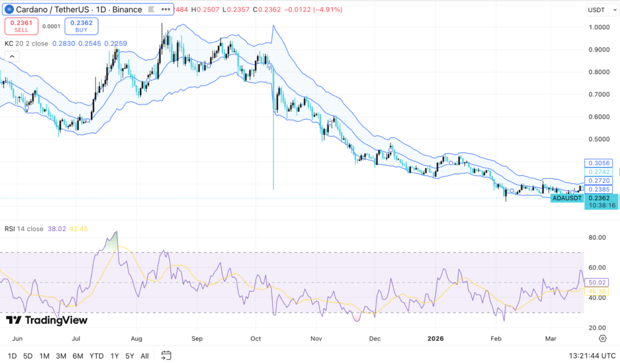
Task: Open the go-to-date calendar icon
Action: (165, 356)
